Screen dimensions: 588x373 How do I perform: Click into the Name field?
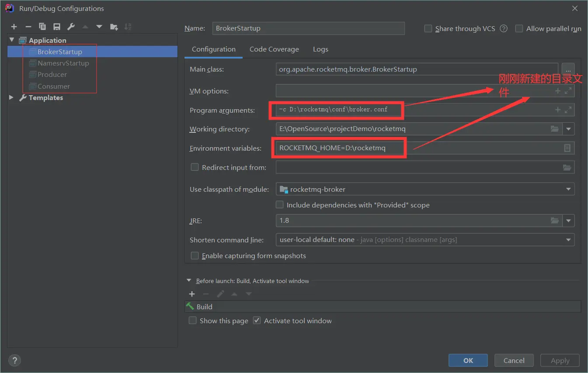point(308,28)
